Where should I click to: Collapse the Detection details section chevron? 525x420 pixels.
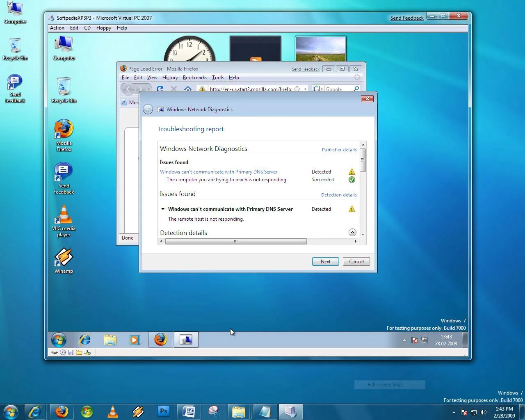click(352, 233)
